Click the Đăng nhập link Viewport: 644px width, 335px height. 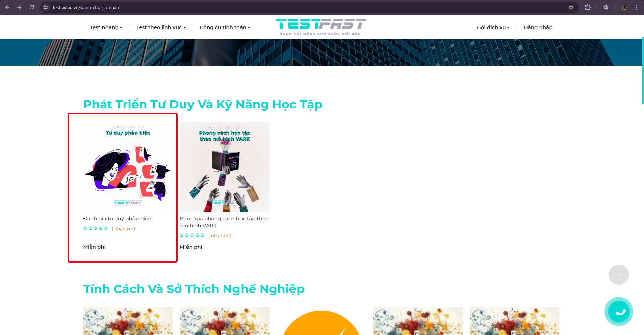tap(538, 27)
